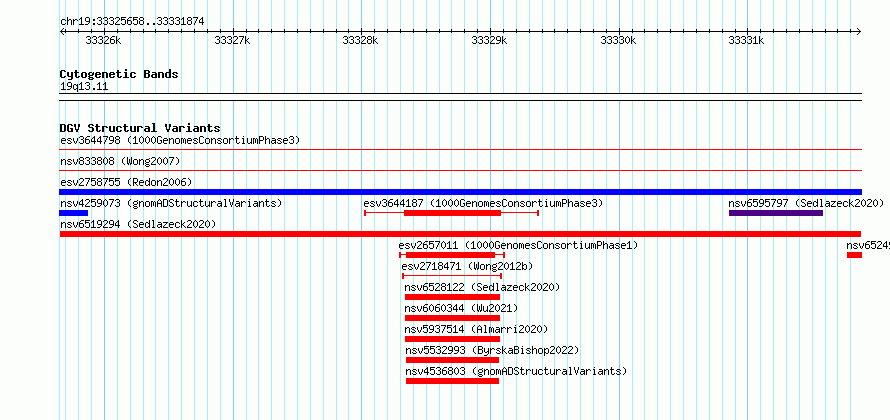890x420 pixels.
Task: Click the 33328k ruler tick label
Action: 360,40
